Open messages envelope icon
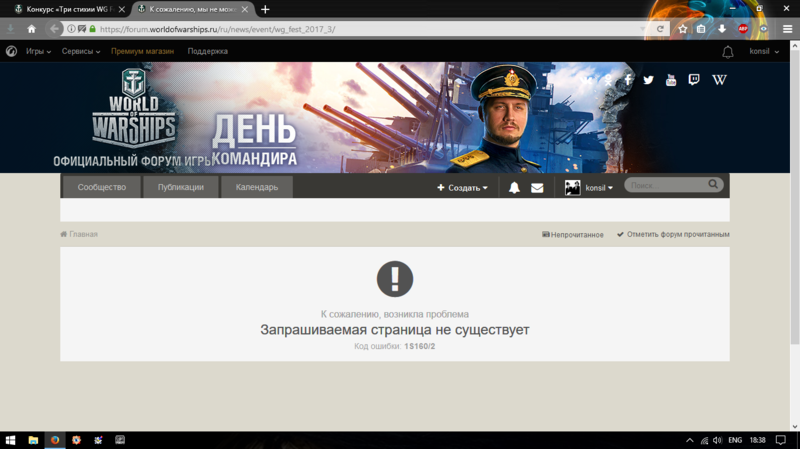This screenshot has width=800, height=449. point(537,188)
